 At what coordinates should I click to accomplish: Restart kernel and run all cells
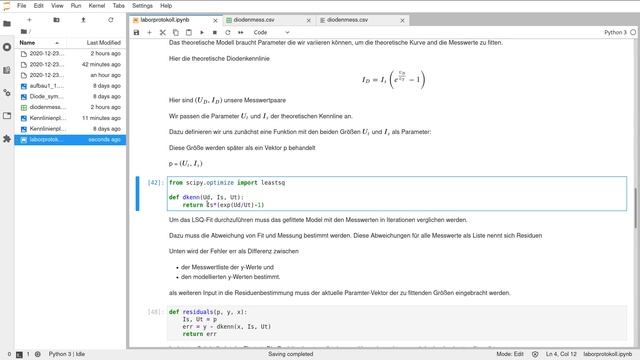click(241, 32)
